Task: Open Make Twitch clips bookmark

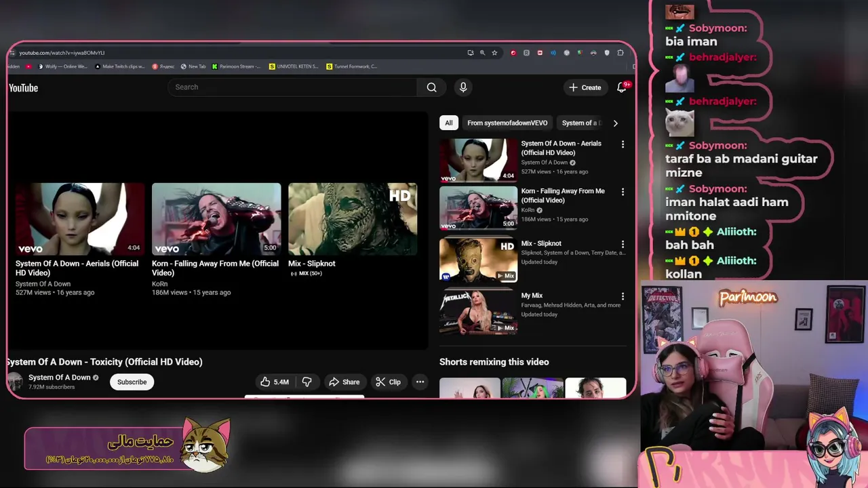Action: pyautogui.click(x=119, y=66)
